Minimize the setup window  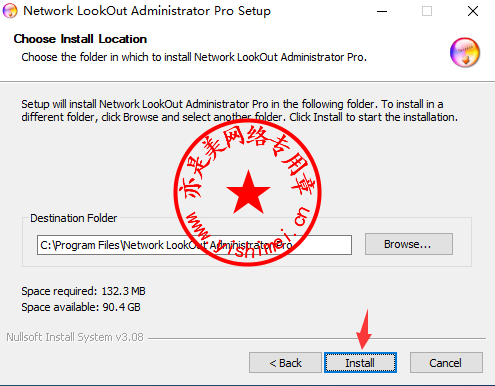[382, 11]
